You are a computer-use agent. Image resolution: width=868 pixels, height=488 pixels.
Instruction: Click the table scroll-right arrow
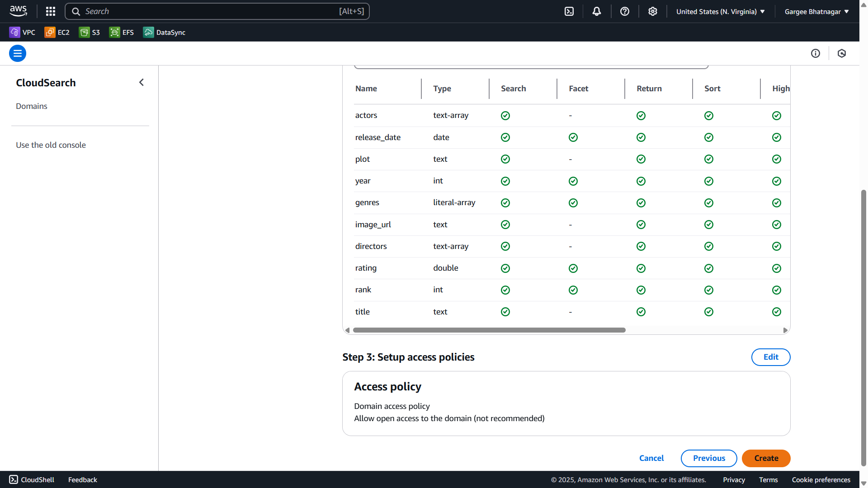point(785,330)
